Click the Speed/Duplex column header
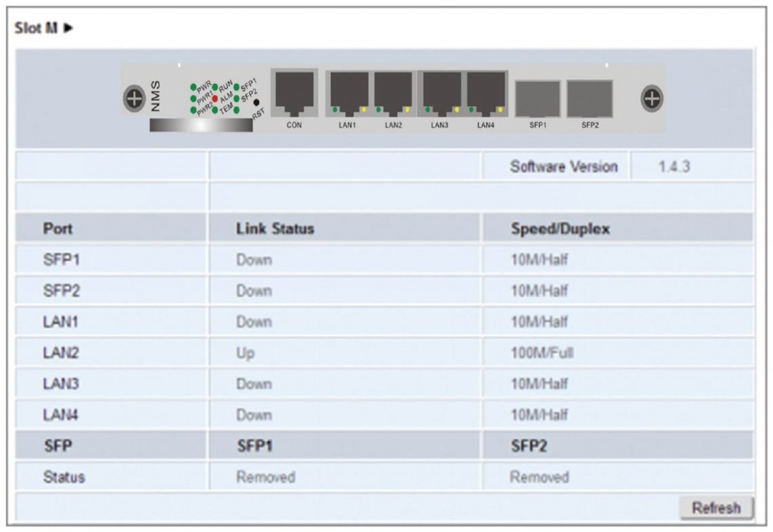Screen dimensions: 773x532 (x=560, y=229)
